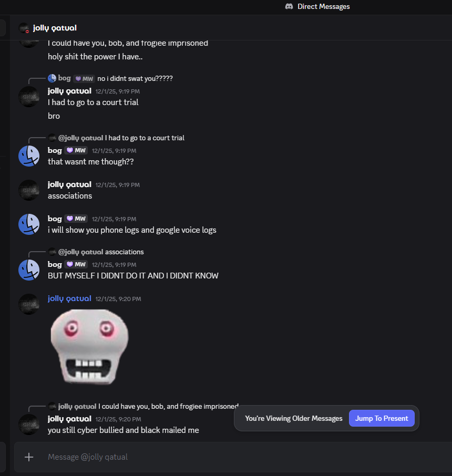Select bog's avatar next to "BUT MYSELF I DIDNT DO IT"
Viewport: 452px width, 476px height.
(x=29, y=270)
